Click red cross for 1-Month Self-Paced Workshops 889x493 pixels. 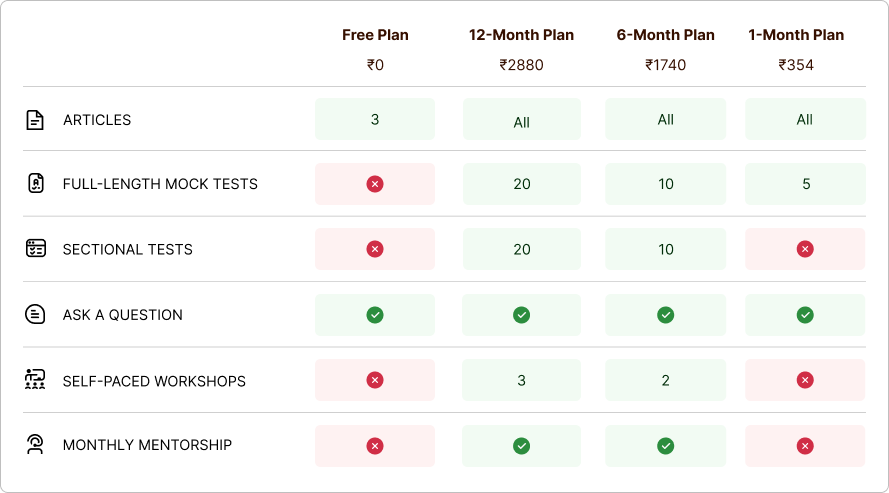805,380
